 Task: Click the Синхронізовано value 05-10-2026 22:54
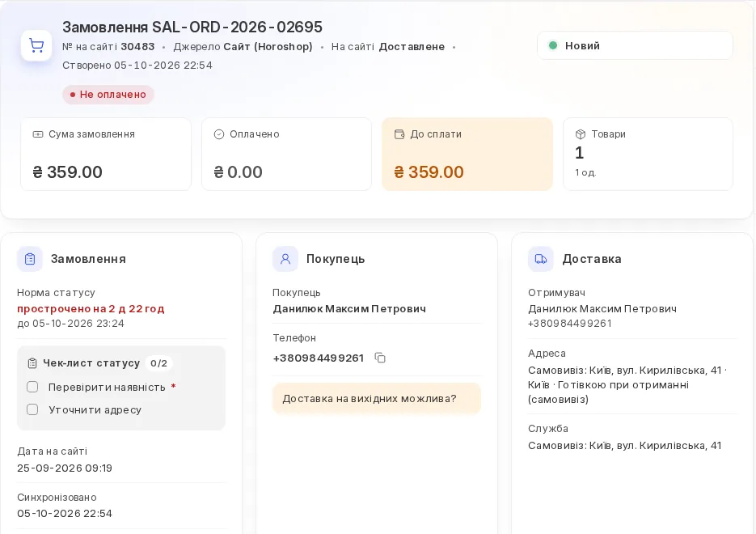pos(65,513)
